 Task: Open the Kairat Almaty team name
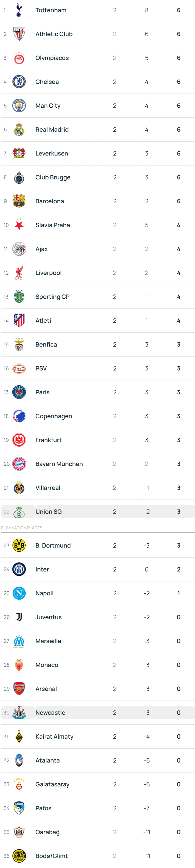tap(54, 736)
